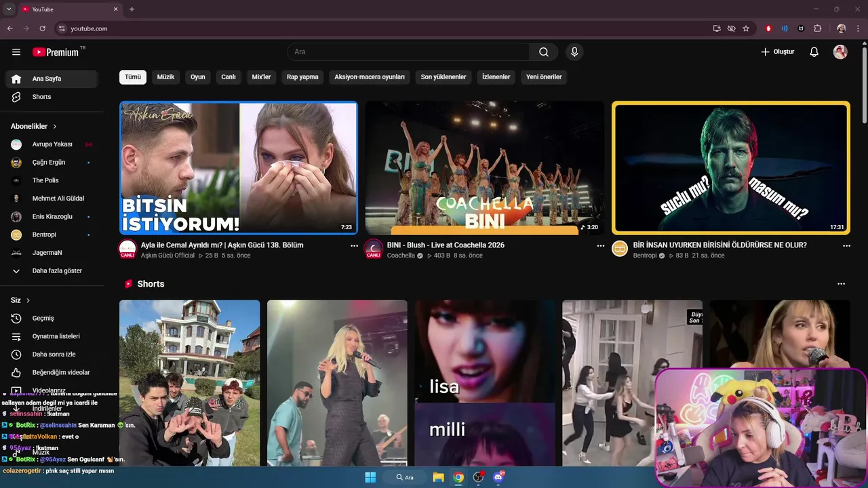Open Shorts shelf more options menu

(x=842, y=284)
